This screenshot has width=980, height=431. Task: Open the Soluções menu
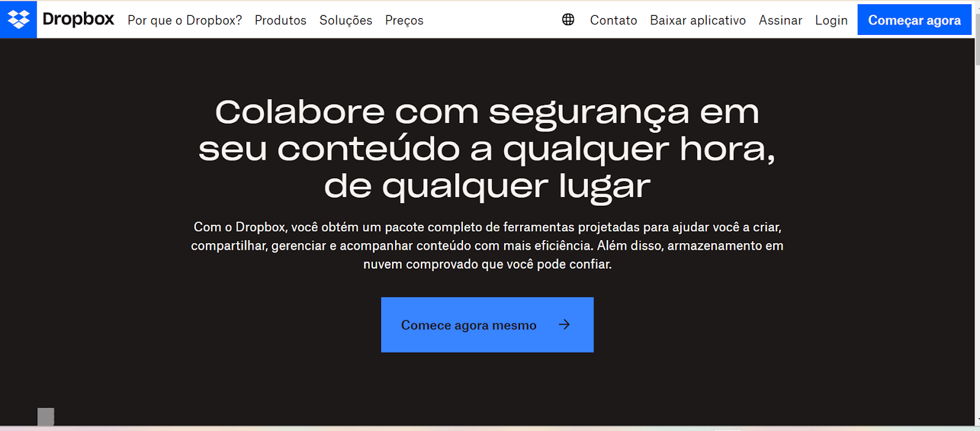345,20
